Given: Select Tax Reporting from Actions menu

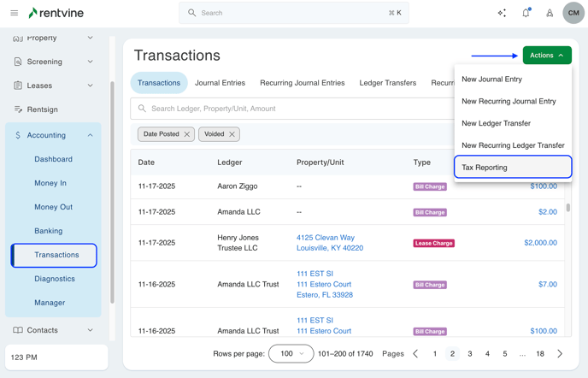Looking at the screenshot, I should click(513, 168).
